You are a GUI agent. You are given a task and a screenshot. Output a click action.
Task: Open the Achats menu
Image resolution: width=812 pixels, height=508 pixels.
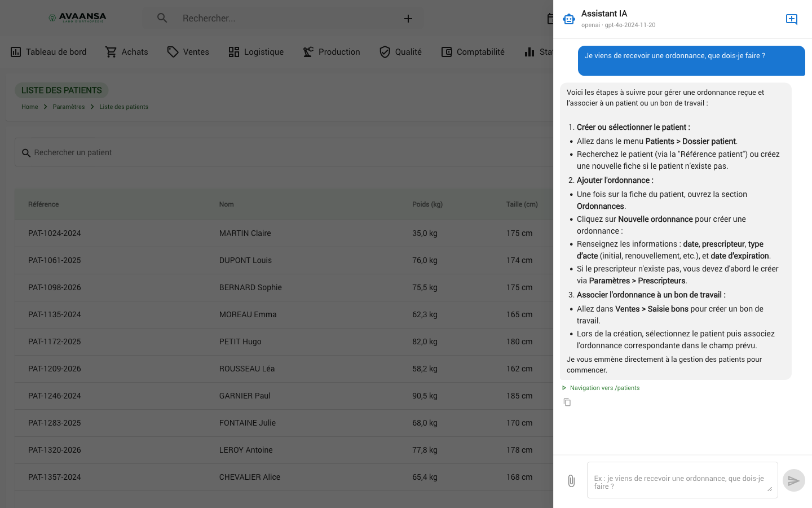127,52
